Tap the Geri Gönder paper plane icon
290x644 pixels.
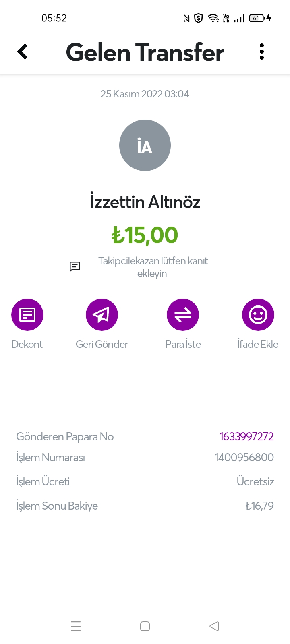(x=102, y=315)
